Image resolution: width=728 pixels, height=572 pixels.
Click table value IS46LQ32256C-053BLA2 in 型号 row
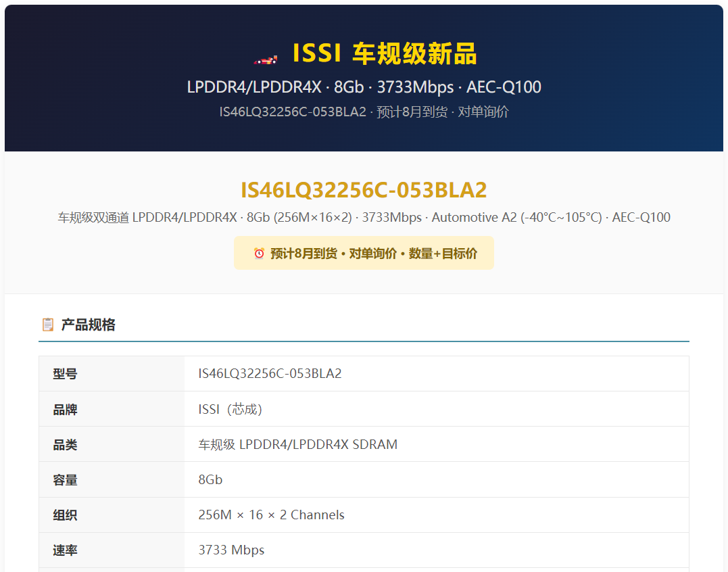click(270, 374)
